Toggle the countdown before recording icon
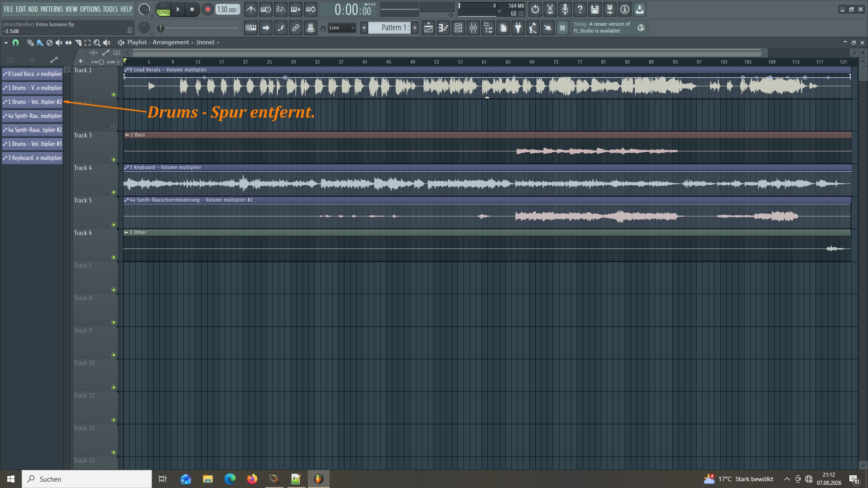The height and width of the screenshot is (488, 868). click(281, 9)
